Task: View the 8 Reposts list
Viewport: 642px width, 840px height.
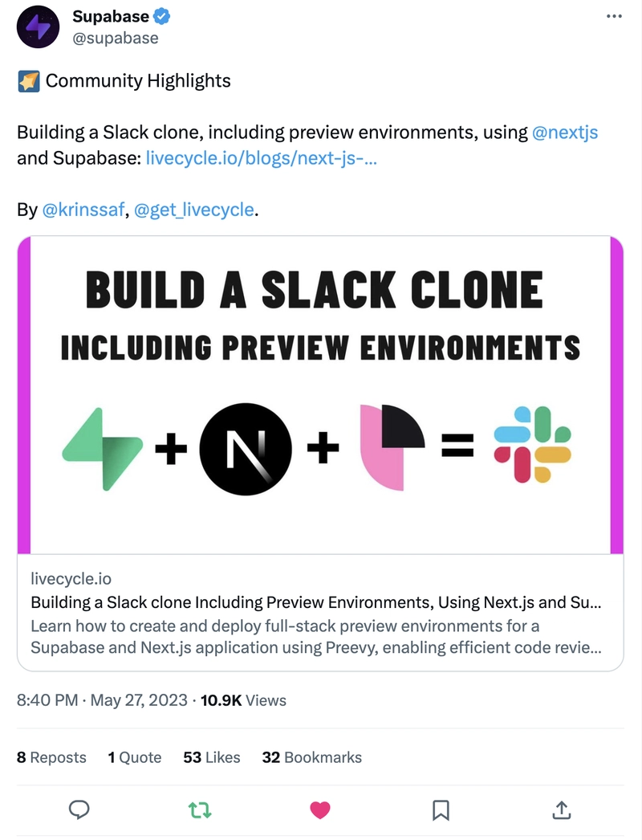Action: tap(51, 757)
